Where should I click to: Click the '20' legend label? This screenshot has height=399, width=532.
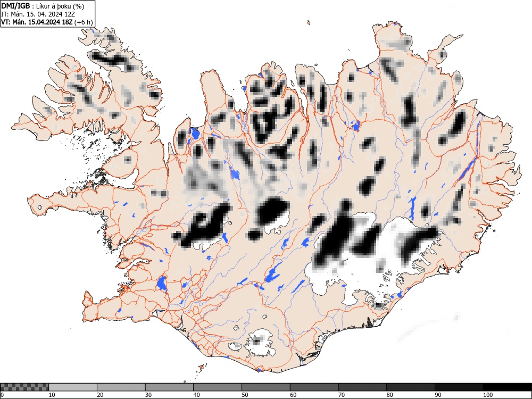(x=100, y=395)
